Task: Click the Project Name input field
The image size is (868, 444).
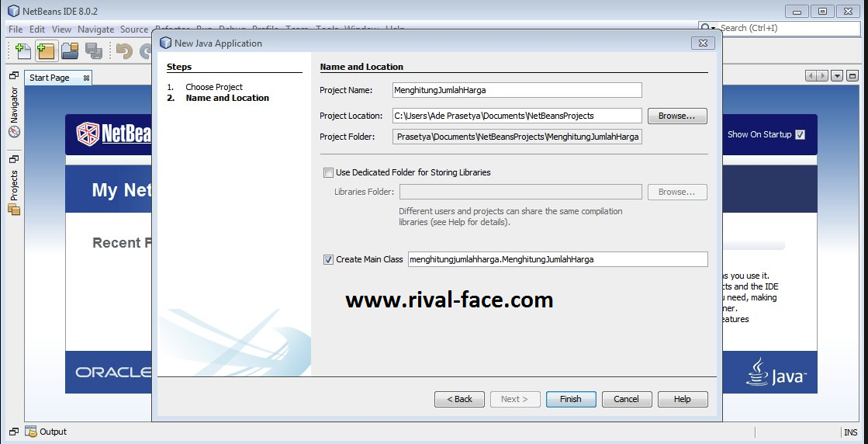Action: pos(517,90)
